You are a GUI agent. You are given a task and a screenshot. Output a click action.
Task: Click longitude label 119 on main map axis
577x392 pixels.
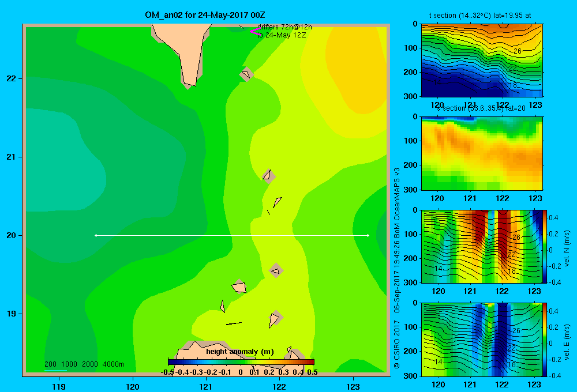click(x=59, y=386)
